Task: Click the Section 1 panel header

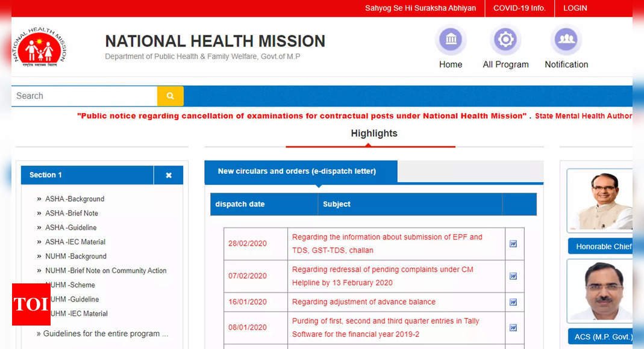Action: pyautogui.click(x=87, y=175)
